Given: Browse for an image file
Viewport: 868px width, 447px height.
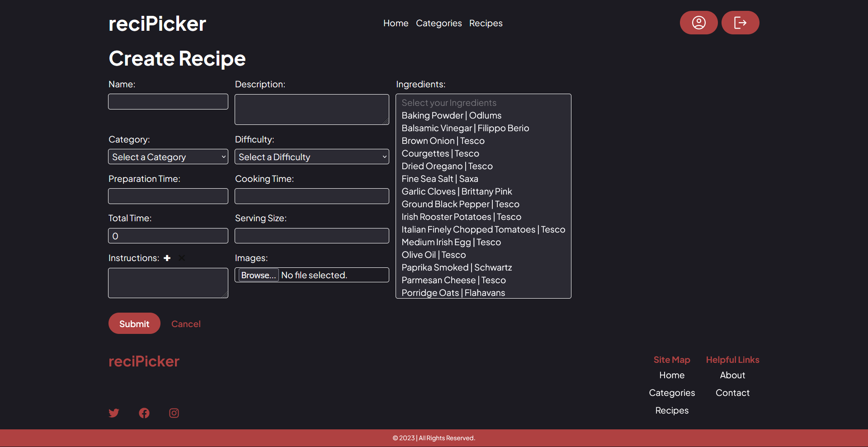Looking at the screenshot, I should (258, 275).
